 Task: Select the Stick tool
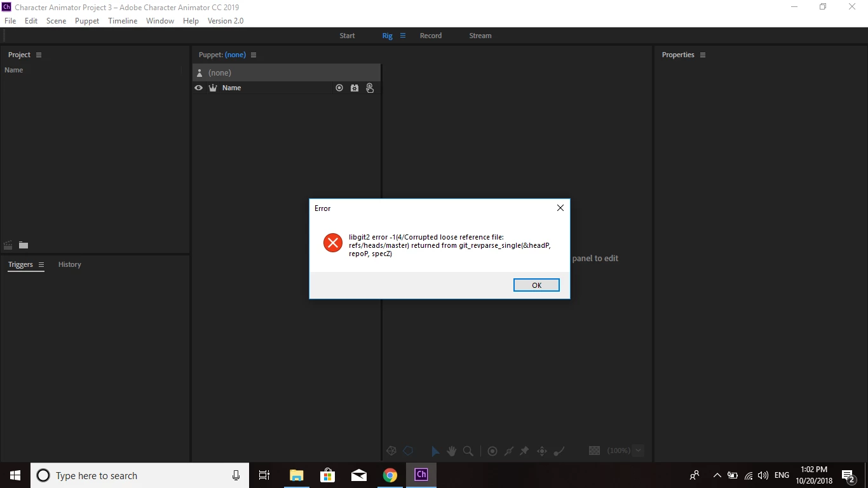(x=508, y=451)
